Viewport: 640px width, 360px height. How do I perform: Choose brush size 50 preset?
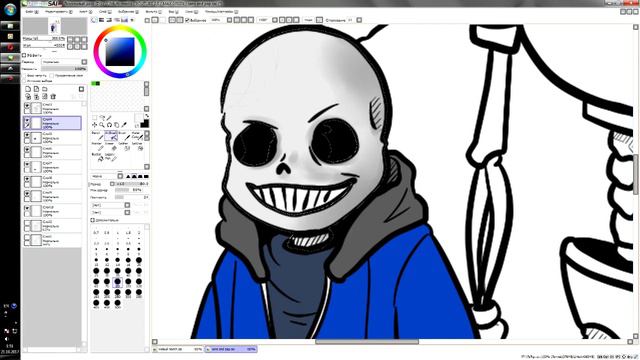coord(139,271)
